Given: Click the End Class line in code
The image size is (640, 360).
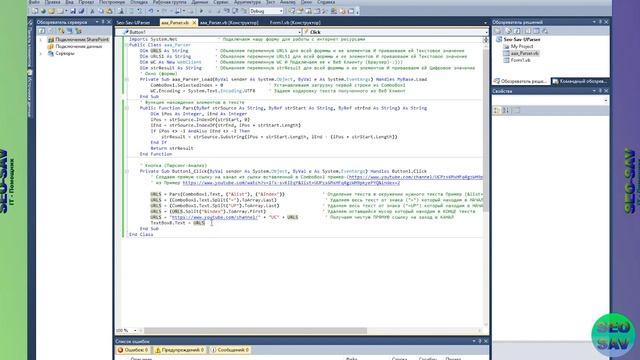Looking at the screenshot, I should [x=141, y=235].
